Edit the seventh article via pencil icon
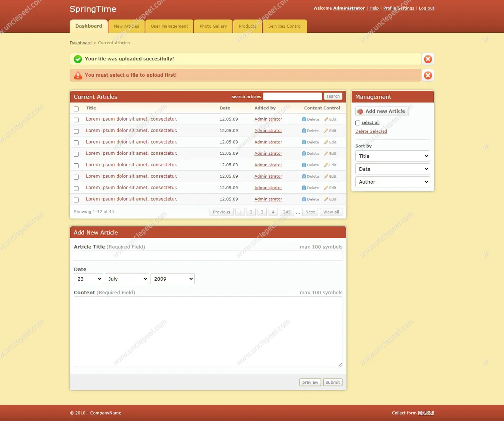This screenshot has width=504, height=421. pyautogui.click(x=330, y=188)
